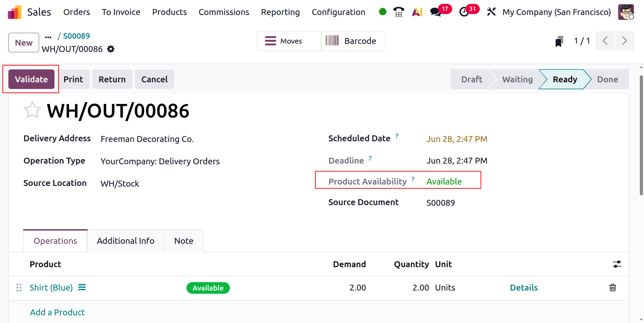Click the vertical page scrollbar
Screen dimensions: 644x323
point(641,135)
